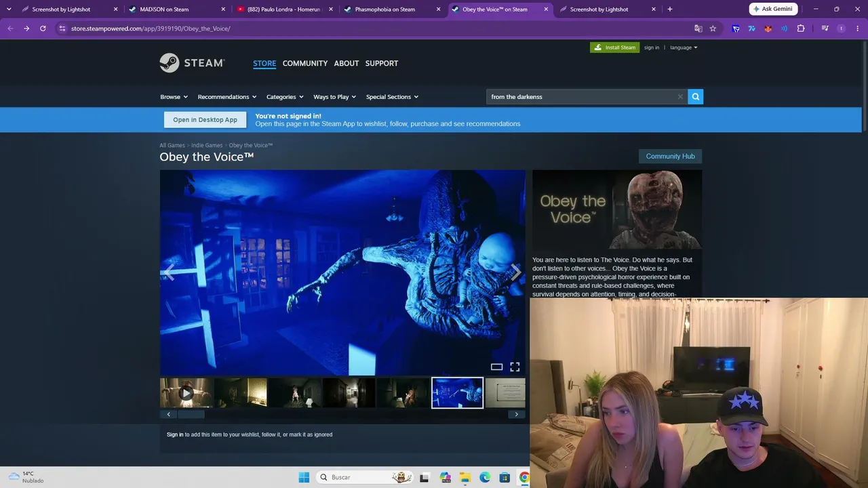Viewport: 868px width, 488px height.
Task: Play the trailer video thumbnail
Action: pos(186,393)
